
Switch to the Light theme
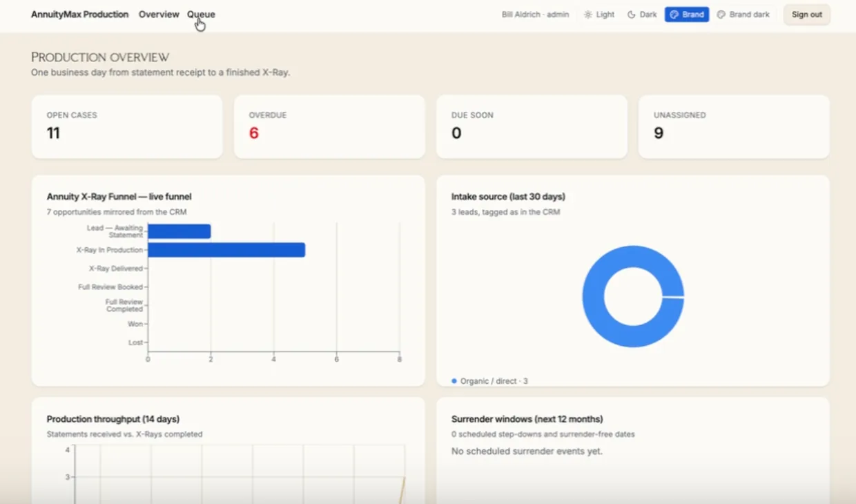(x=599, y=14)
